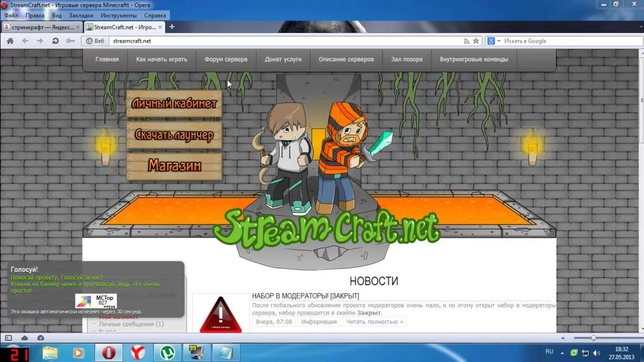Open the Справка menu

point(155,16)
